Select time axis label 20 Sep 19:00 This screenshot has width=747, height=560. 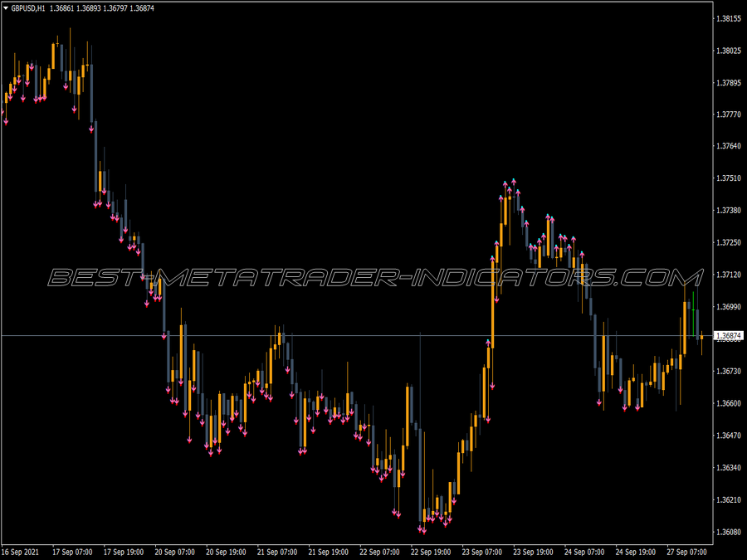coord(226,552)
